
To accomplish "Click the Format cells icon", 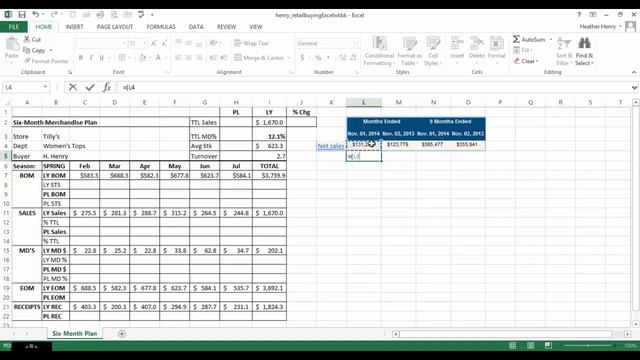I will click(x=496, y=44).
